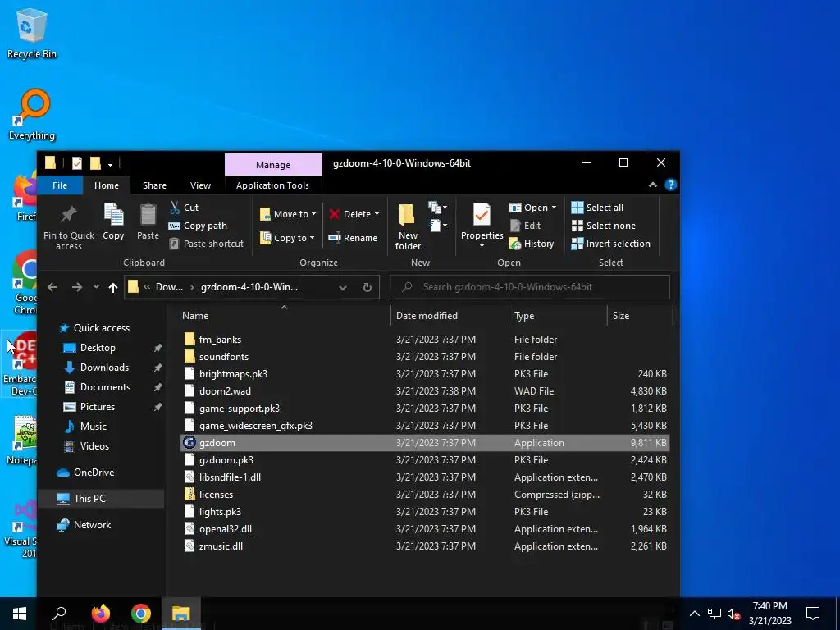The width and height of the screenshot is (840, 630).
Task: Collapse the ribbon with the chevron
Action: click(x=652, y=185)
